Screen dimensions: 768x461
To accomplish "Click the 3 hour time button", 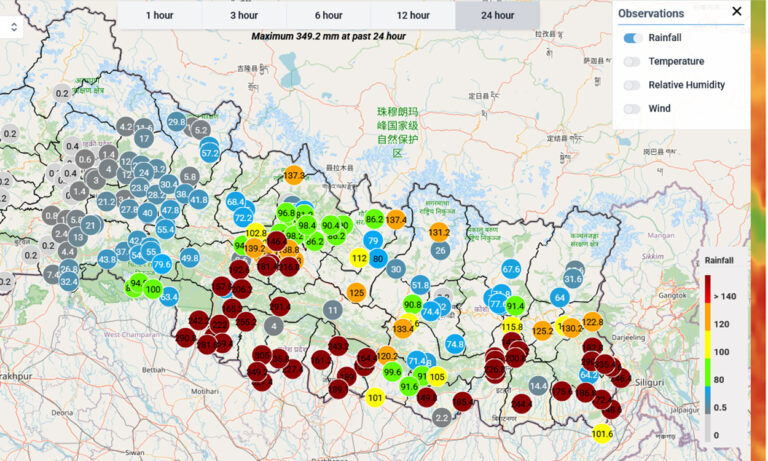I will (x=244, y=15).
